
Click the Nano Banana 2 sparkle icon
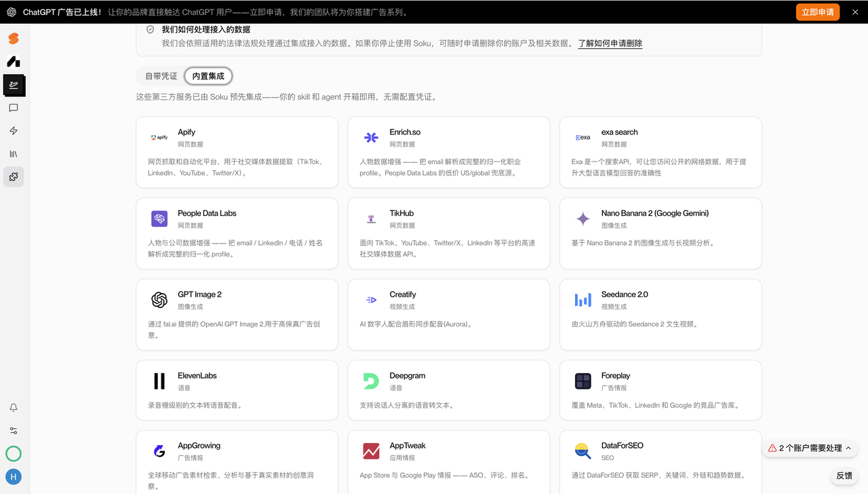click(x=583, y=218)
